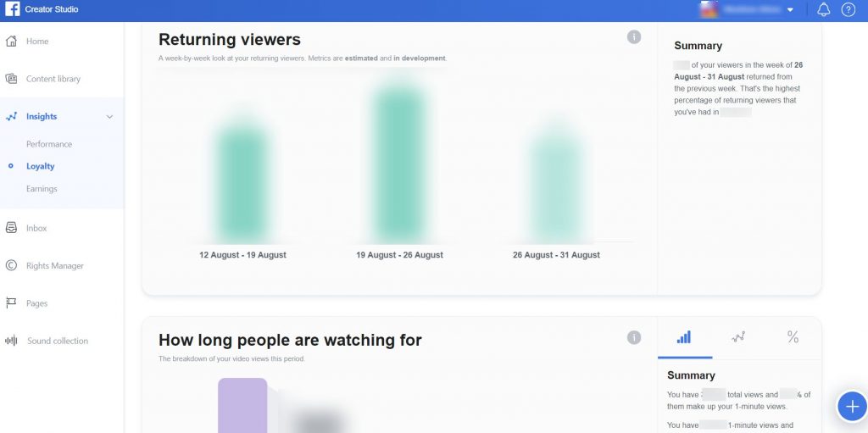Open the Home page link
Viewport: 868px width, 433px height.
(37, 41)
